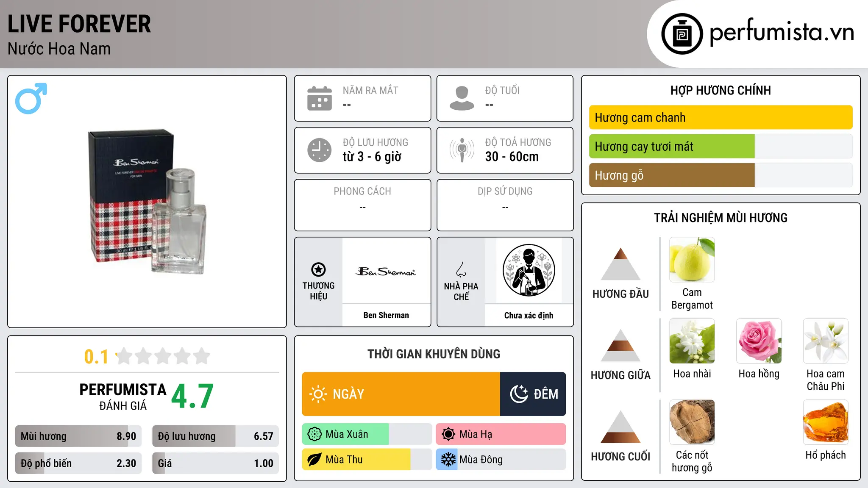Click the dark Đêm nighttime bar

pyautogui.click(x=533, y=394)
